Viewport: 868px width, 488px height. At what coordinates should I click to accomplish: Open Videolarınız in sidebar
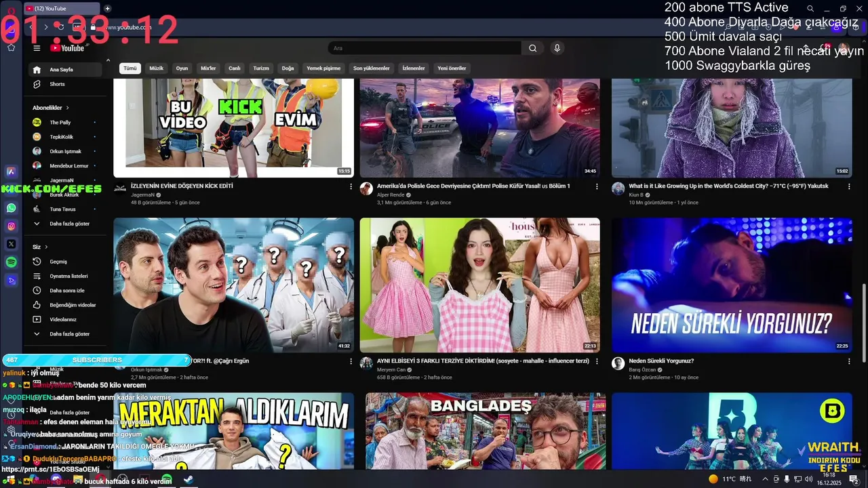tap(65, 319)
